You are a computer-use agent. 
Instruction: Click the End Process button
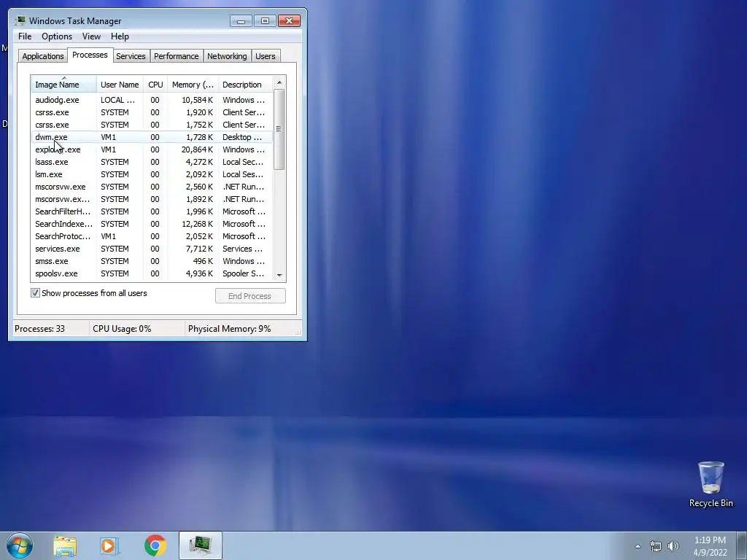tap(250, 296)
